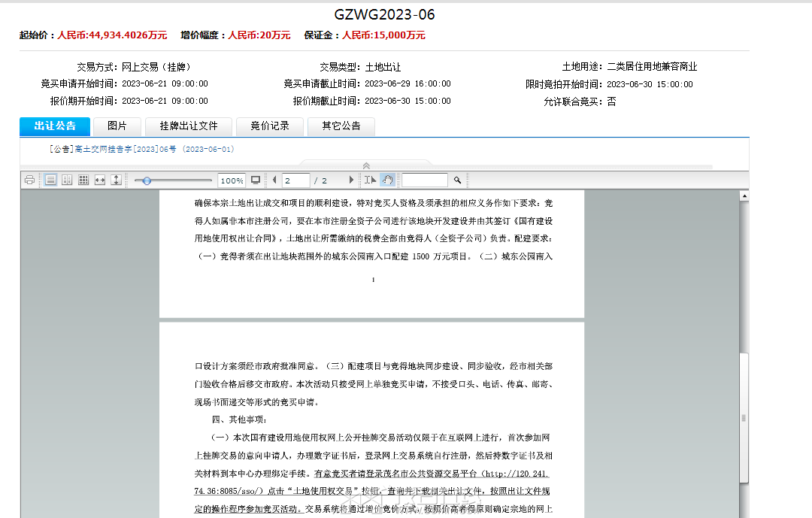Open thumbnail grid view
812x518 pixels.
tap(83, 180)
